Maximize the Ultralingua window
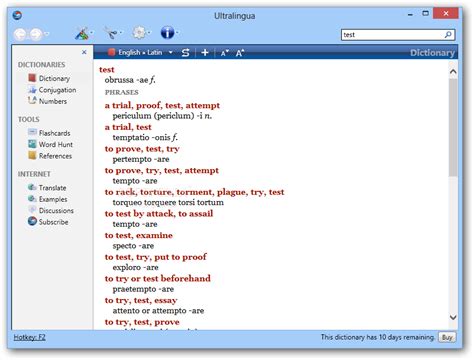 coord(425,14)
